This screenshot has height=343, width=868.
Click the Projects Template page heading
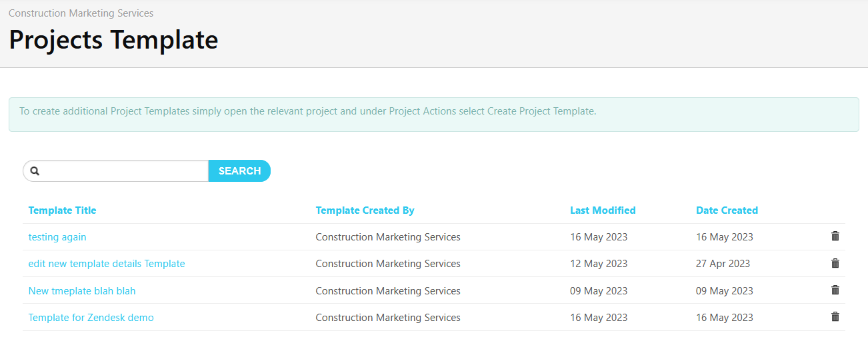coord(113,40)
